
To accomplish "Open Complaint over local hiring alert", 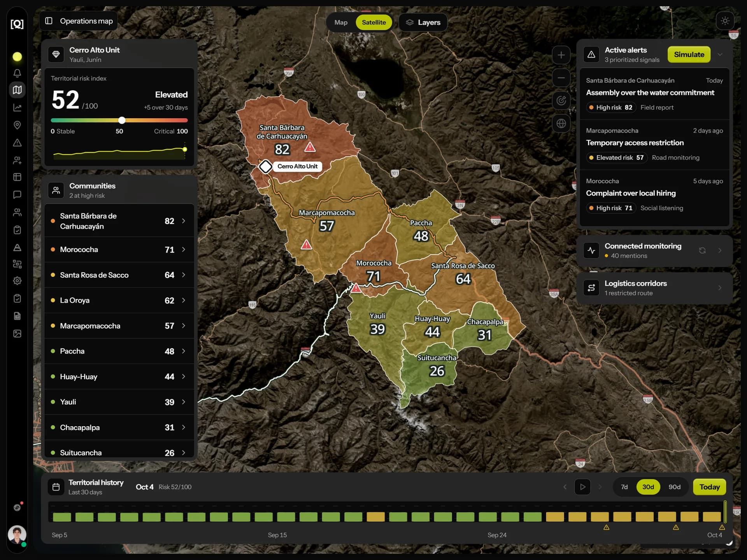I will [x=654, y=196].
